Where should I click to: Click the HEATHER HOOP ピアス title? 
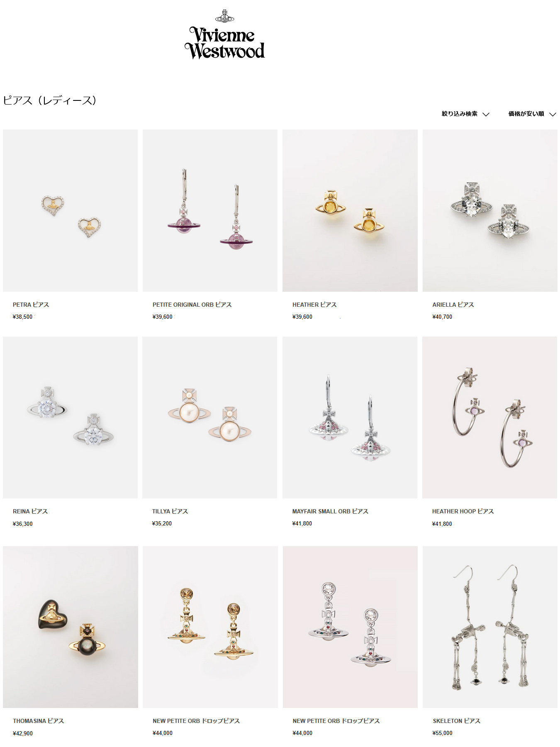click(x=463, y=511)
